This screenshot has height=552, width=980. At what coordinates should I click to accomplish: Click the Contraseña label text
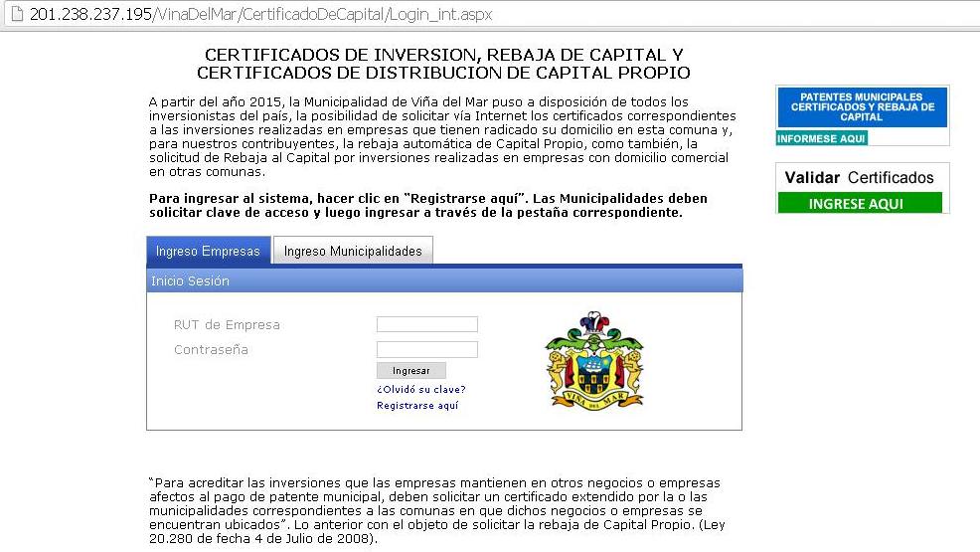click(x=211, y=350)
